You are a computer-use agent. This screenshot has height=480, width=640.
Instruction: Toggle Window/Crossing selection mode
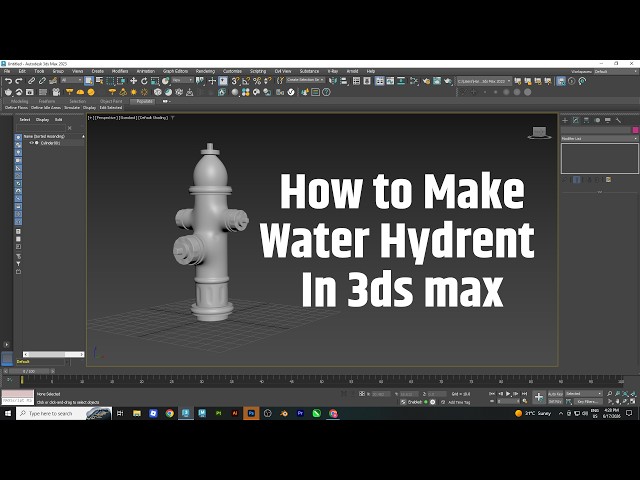[x=121, y=81]
